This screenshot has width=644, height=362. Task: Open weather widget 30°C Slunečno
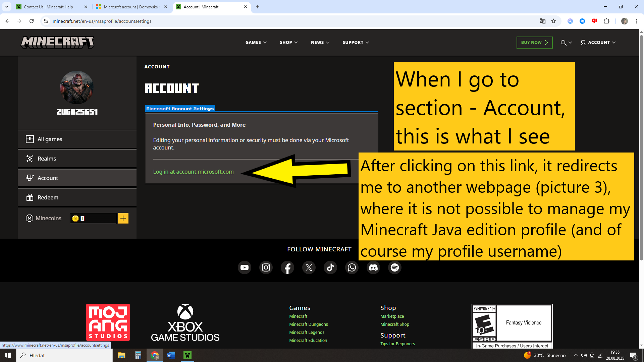545,355
